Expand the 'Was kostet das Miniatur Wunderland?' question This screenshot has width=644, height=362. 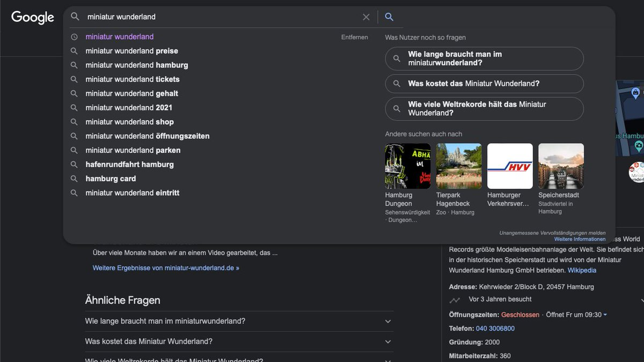(239, 342)
